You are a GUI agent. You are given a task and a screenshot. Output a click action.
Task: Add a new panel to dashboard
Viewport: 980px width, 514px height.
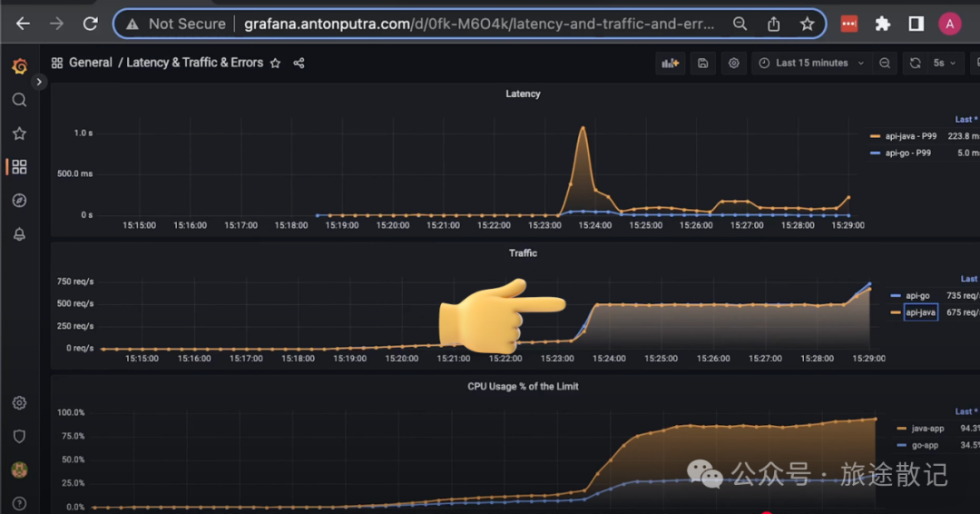[670, 64]
